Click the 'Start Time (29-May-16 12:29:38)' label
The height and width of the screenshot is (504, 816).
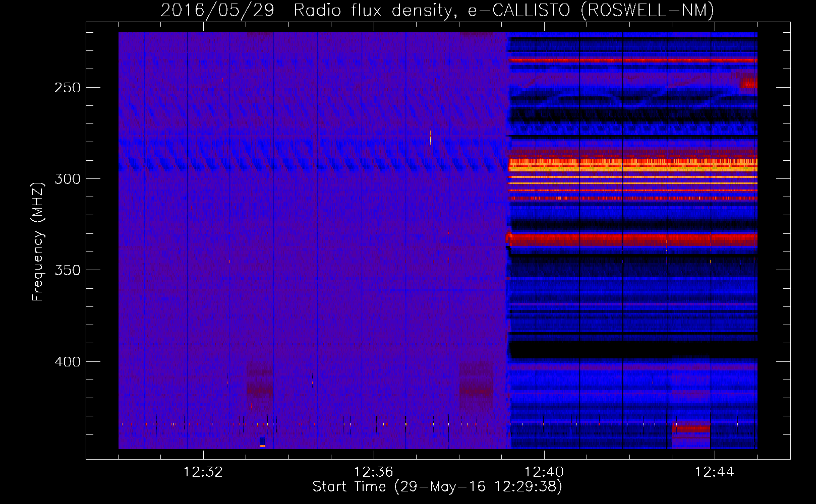tap(437, 486)
